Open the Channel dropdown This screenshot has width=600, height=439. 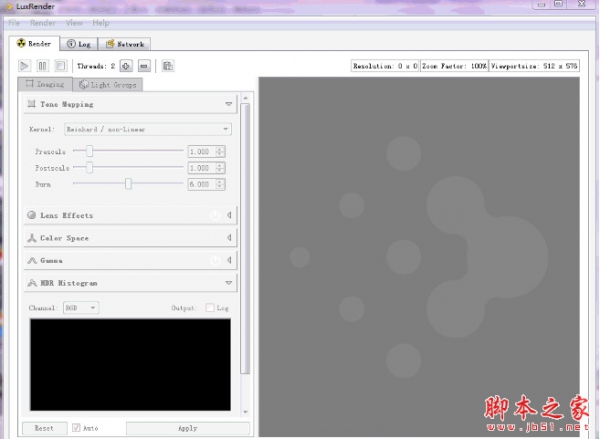(x=81, y=308)
